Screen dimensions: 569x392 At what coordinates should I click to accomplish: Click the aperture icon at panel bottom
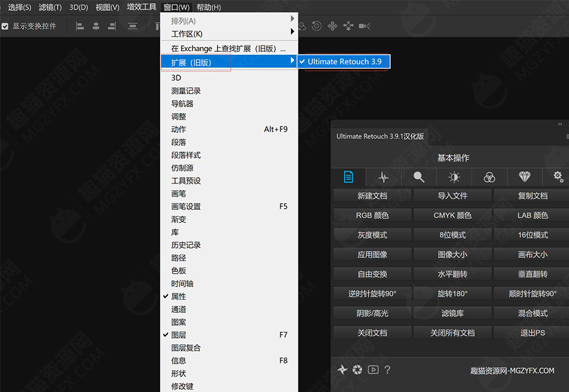pyautogui.click(x=357, y=370)
